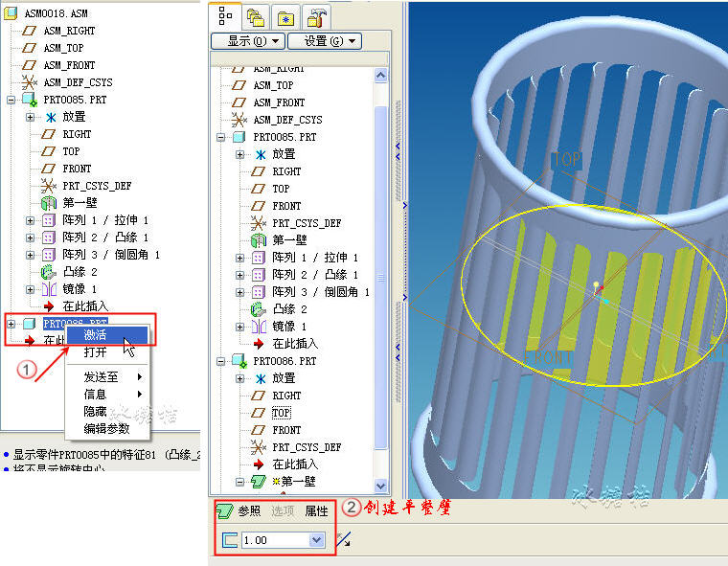Viewport: 728px width, 566px height.
Task: Select RIGHT plane under PRT0086.PRT
Action: pos(286,396)
